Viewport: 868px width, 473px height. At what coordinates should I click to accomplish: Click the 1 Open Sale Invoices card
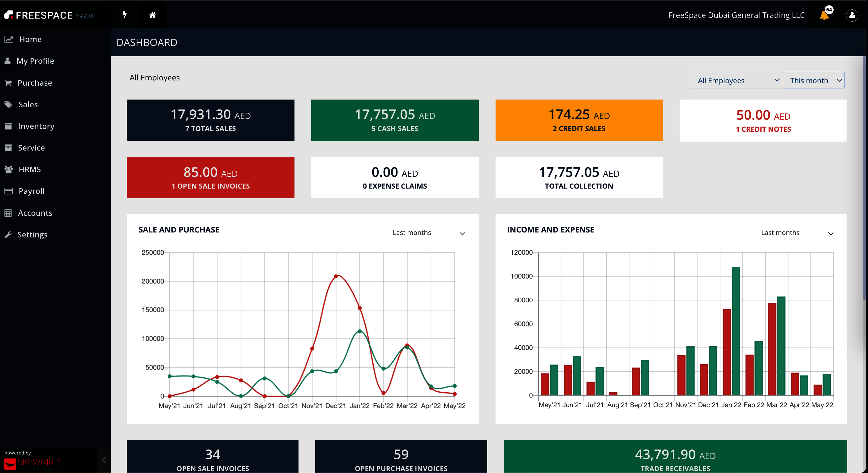coord(210,178)
